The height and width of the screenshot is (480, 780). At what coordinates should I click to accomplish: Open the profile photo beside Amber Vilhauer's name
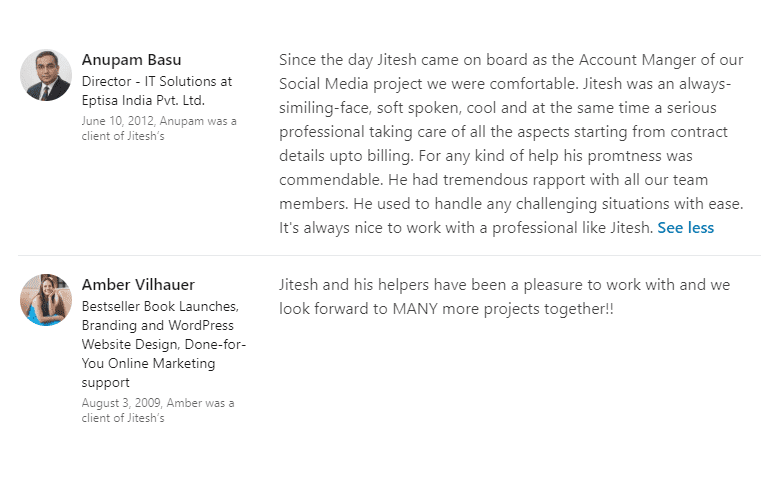46,300
